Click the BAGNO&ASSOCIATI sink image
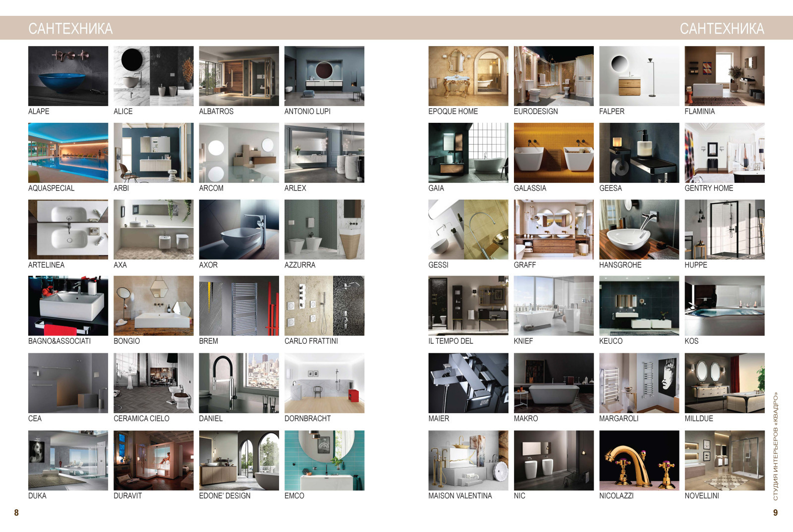 [68, 306]
